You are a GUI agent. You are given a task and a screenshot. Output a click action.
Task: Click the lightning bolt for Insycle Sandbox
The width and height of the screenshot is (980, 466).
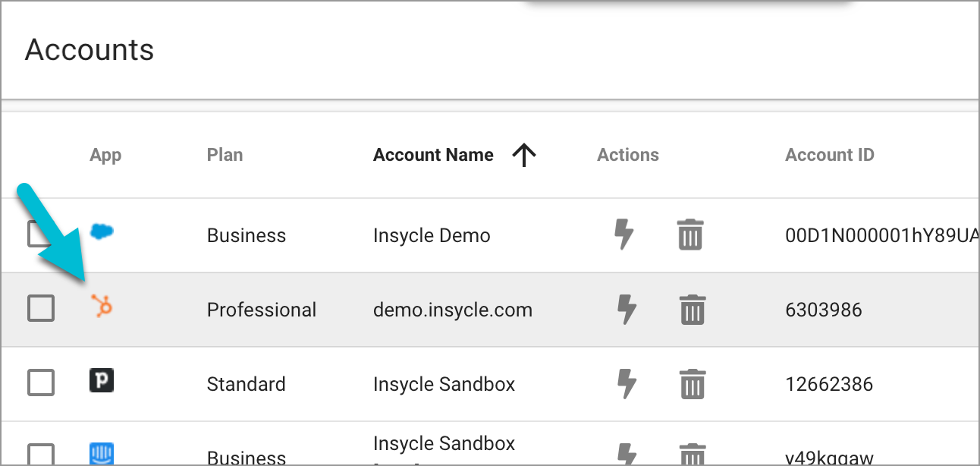click(627, 383)
